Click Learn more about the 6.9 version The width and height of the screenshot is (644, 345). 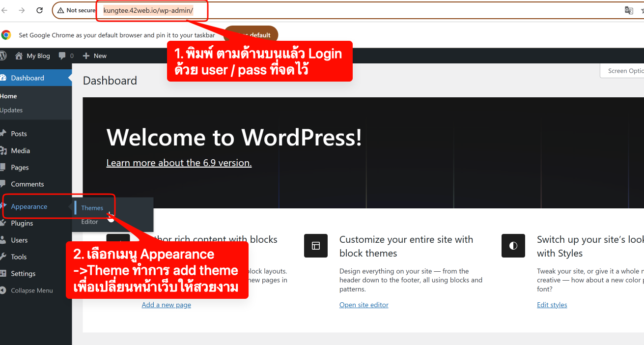click(x=179, y=163)
